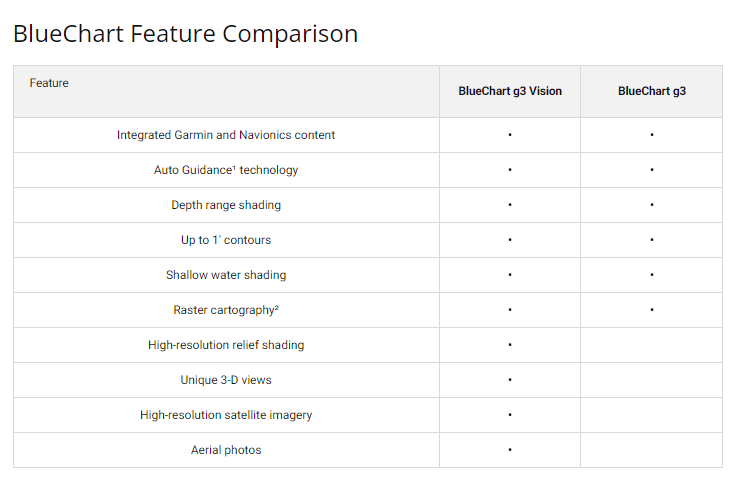Click the "Auto Guidance technology" feature text
This screenshot has width=746, height=484.
[x=226, y=170]
